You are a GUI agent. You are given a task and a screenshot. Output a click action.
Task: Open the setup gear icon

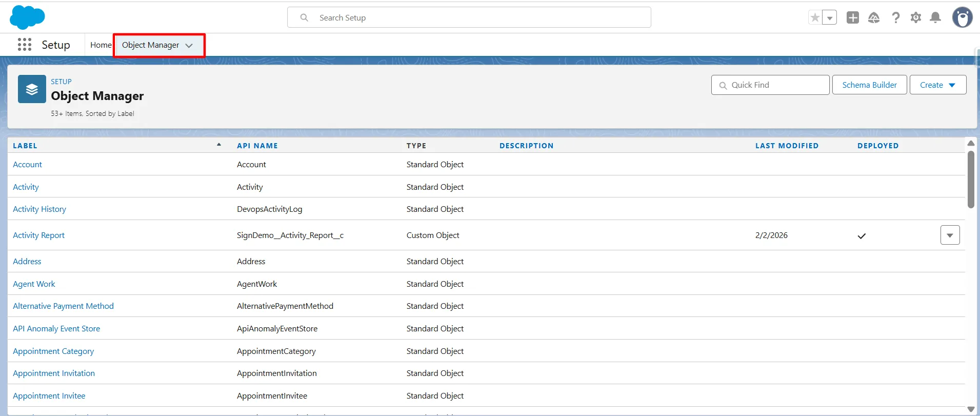point(916,17)
